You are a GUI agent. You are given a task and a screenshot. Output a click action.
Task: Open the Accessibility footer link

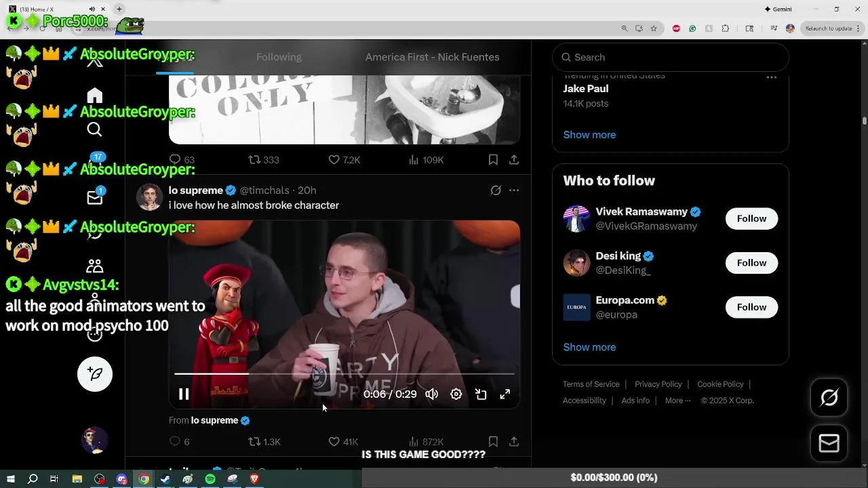[585, 401]
